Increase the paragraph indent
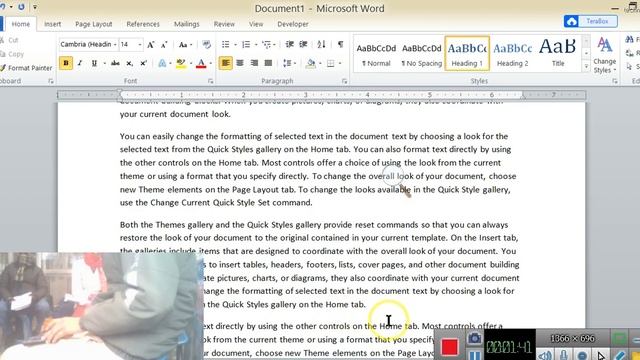Screen dimensions: 640x360 [x=303, y=44]
